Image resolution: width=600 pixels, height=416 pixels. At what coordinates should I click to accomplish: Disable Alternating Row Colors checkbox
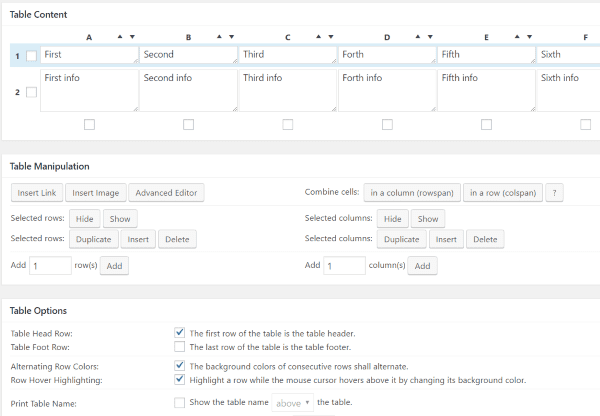tap(179, 366)
